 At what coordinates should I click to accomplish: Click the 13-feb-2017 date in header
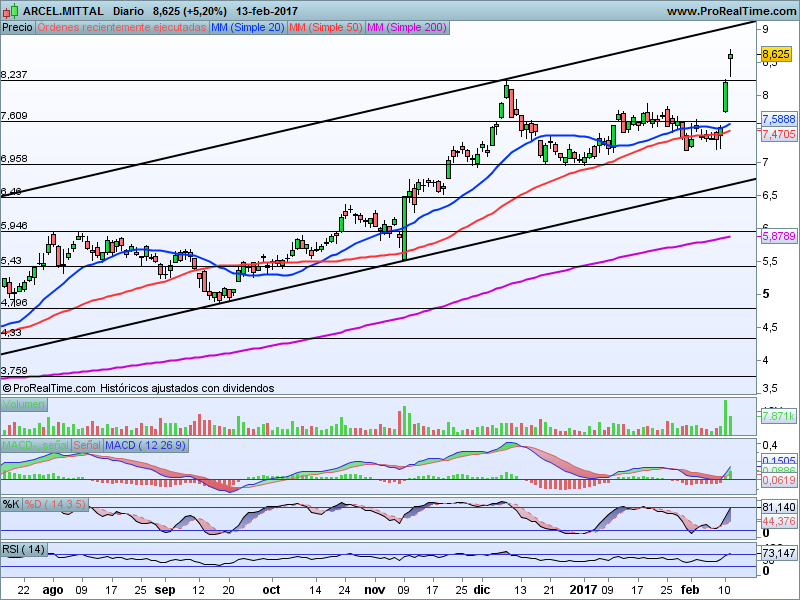(267, 11)
